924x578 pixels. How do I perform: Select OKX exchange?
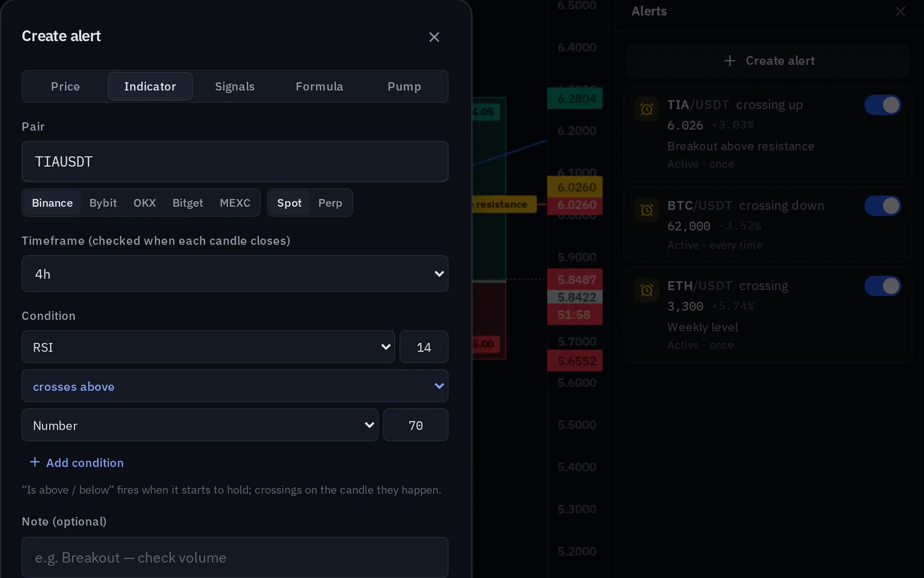tap(145, 203)
